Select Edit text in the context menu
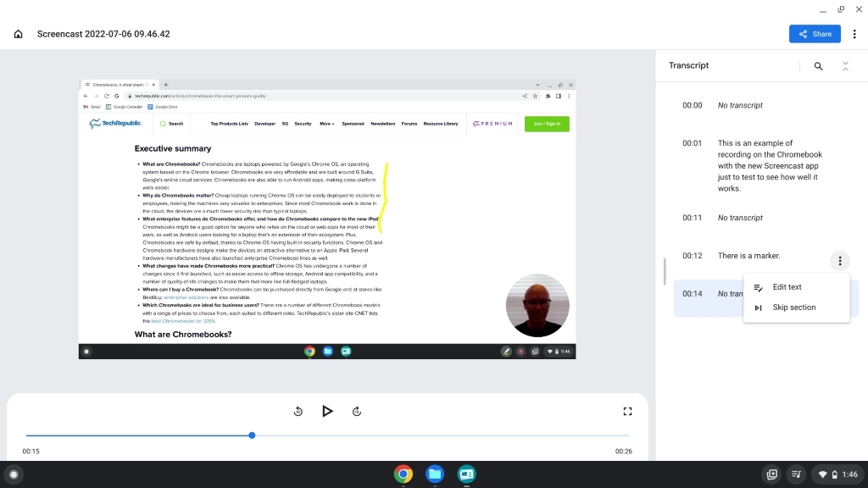Viewport: 868px width, 488px height. click(x=787, y=286)
